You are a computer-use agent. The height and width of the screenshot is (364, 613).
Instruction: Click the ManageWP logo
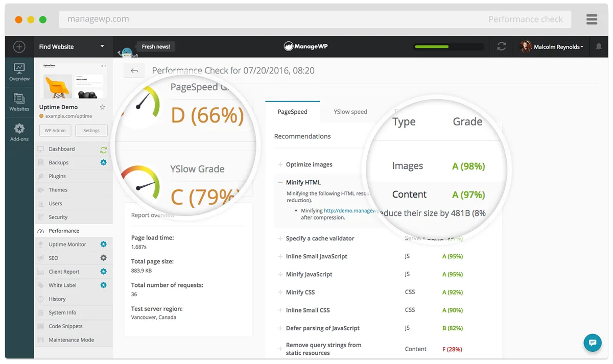click(x=306, y=46)
